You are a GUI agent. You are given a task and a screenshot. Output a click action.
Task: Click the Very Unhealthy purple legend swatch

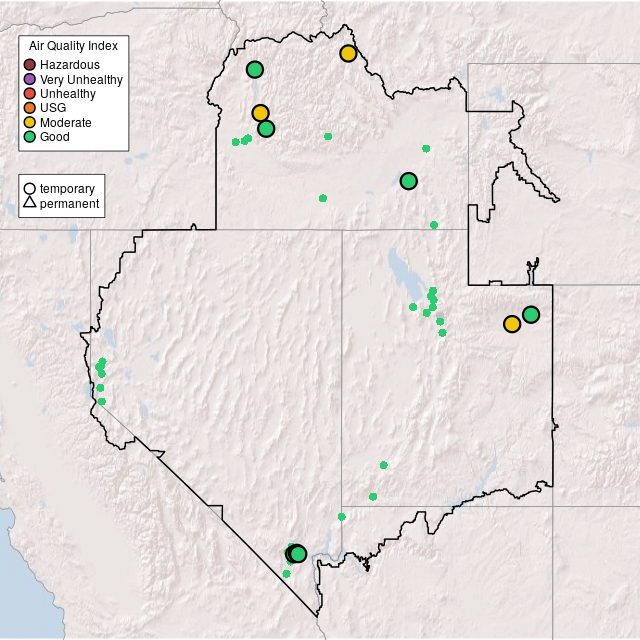click(30, 79)
